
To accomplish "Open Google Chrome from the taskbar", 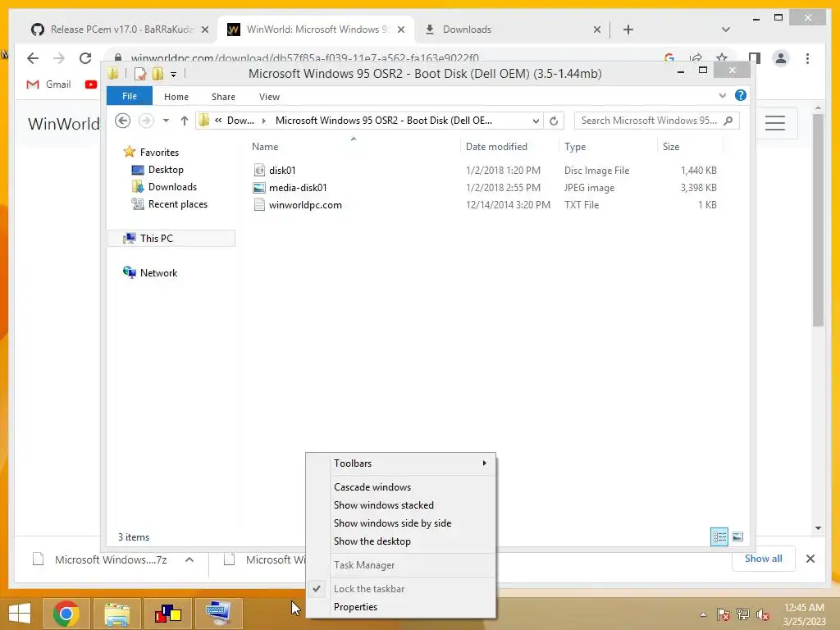I will [x=66, y=614].
